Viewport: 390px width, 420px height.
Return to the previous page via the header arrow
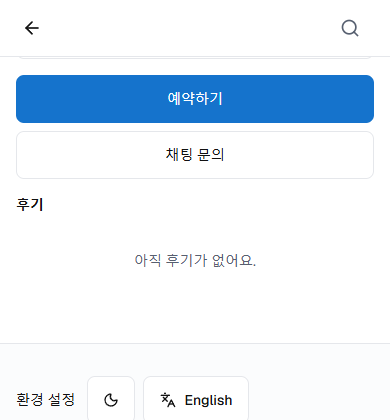coord(32,28)
